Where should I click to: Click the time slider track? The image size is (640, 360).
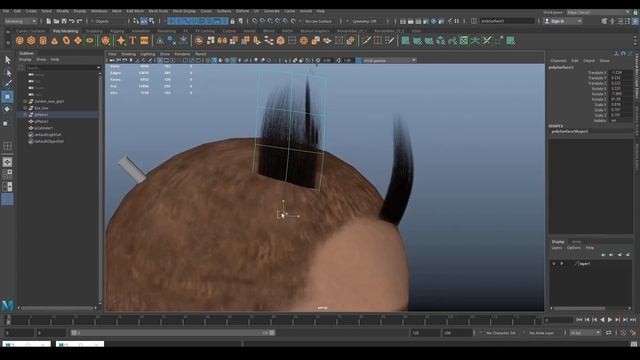click(x=273, y=320)
